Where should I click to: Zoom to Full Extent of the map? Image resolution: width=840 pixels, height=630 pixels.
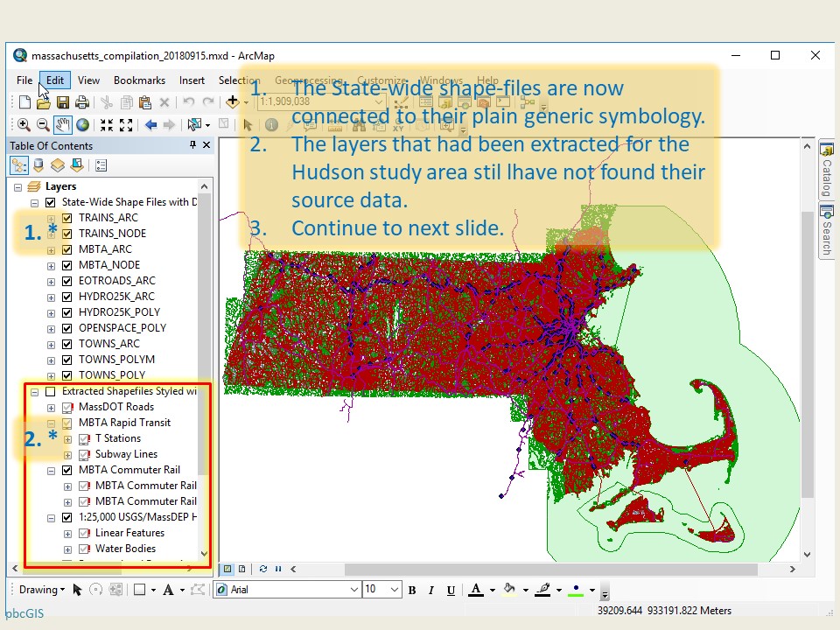pyautogui.click(x=84, y=123)
